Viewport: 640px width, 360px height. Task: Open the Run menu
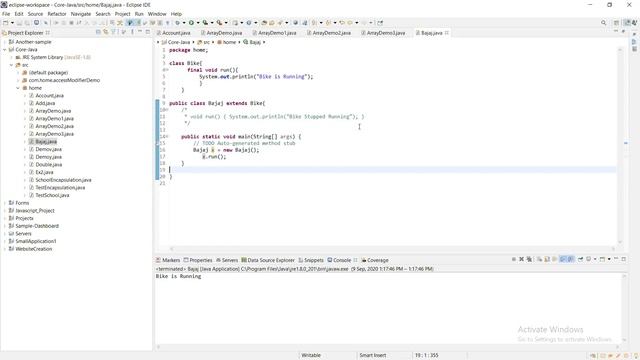(x=139, y=14)
